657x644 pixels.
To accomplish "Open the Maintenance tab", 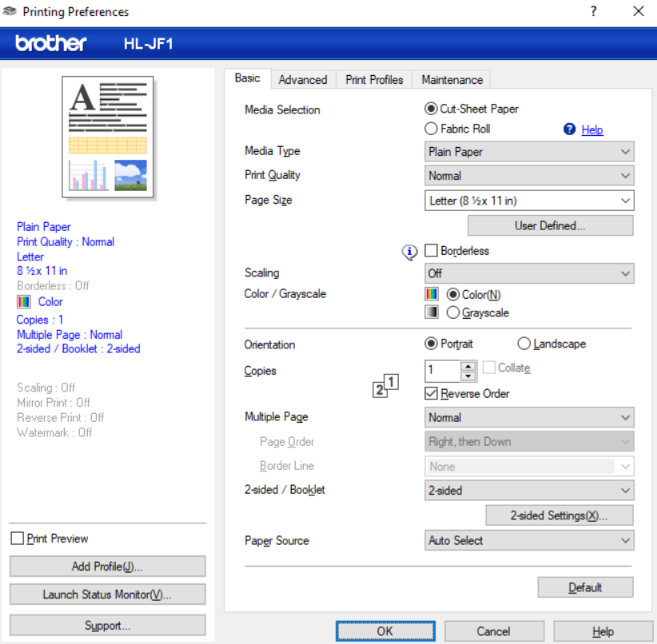I will (x=452, y=80).
